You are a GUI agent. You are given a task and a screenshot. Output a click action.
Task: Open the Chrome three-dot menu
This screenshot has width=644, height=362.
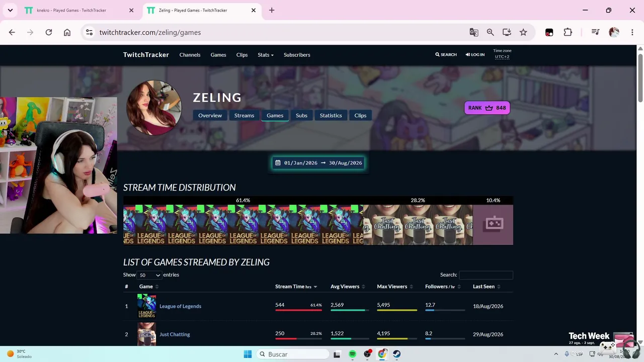click(x=632, y=32)
